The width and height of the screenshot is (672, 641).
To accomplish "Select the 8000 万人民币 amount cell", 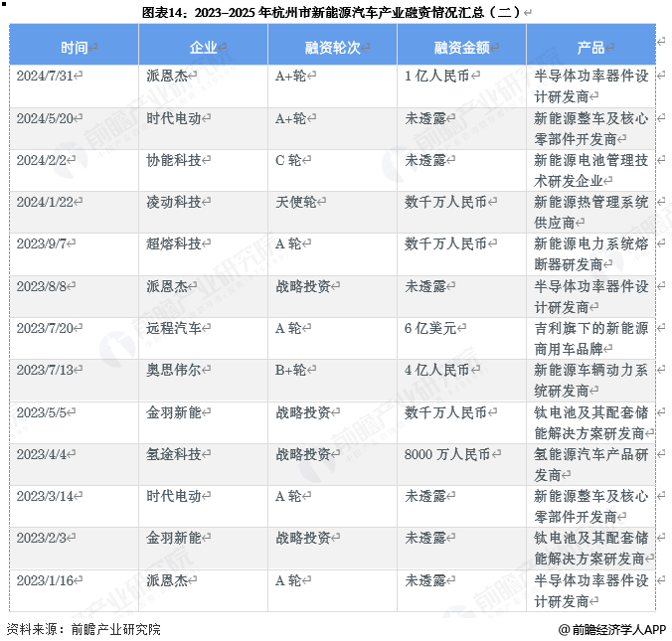I will [x=447, y=454].
